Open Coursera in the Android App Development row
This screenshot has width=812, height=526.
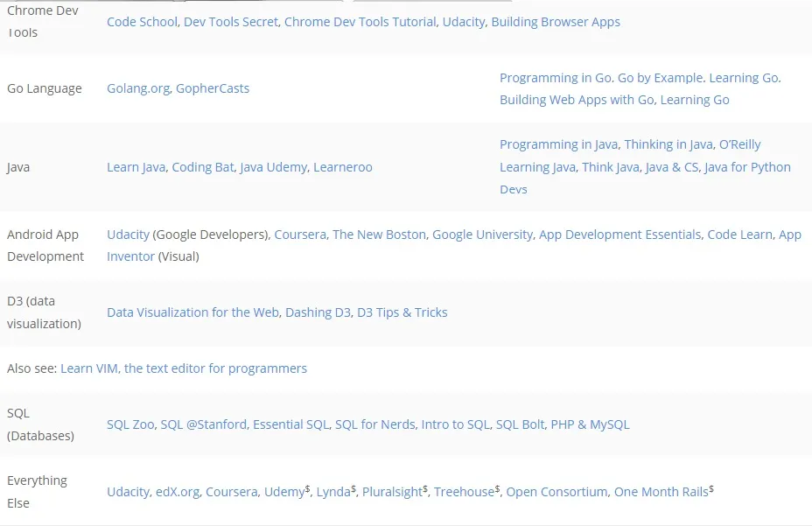click(300, 235)
